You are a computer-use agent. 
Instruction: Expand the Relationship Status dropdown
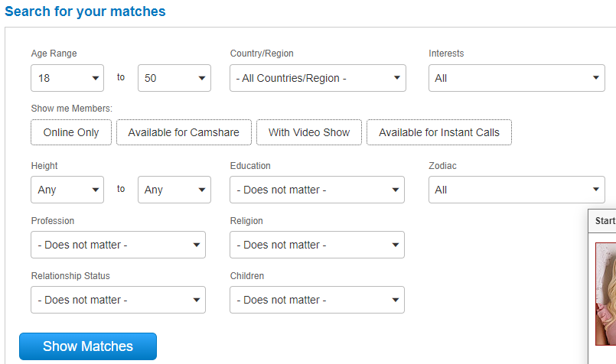point(118,300)
